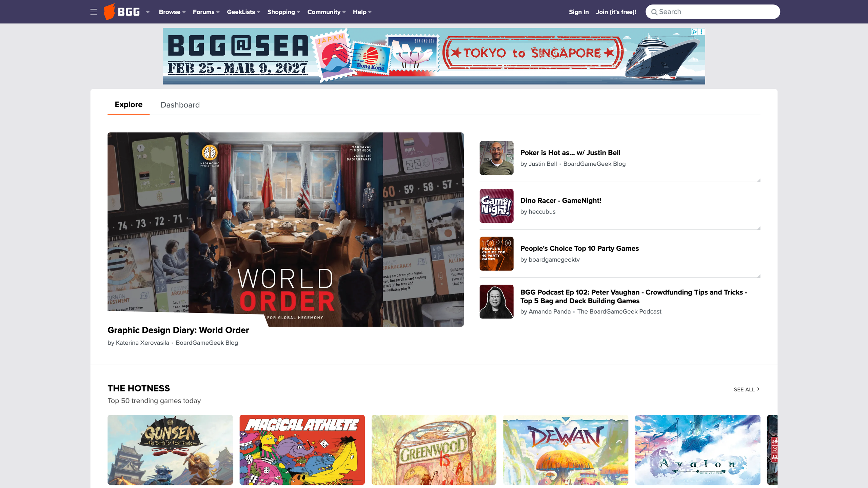The height and width of the screenshot is (488, 868).
Task: Open the Forums dropdown menu
Action: coord(206,12)
